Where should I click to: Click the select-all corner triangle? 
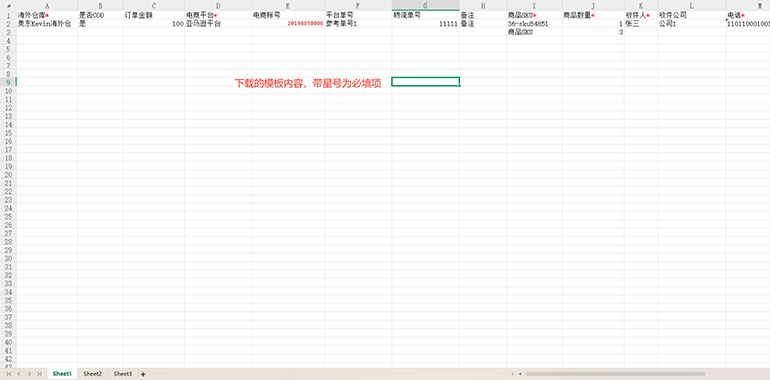pos(8,6)
